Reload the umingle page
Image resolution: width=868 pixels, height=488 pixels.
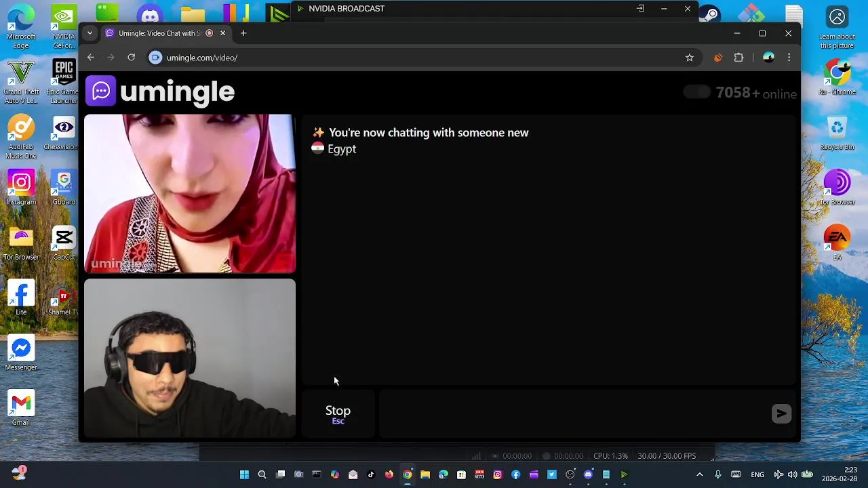tap(132, 58)
